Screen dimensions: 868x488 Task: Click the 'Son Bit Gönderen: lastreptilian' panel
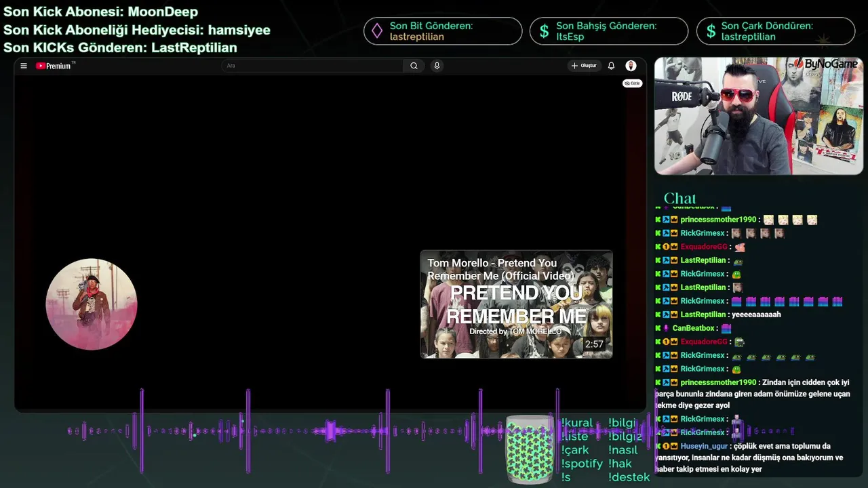(x=443, y=31)
